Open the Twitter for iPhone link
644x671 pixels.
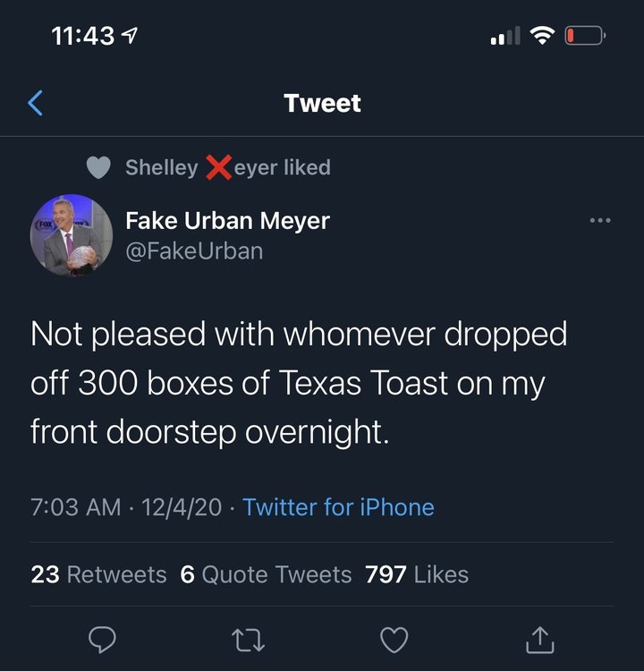click(338, 507)
